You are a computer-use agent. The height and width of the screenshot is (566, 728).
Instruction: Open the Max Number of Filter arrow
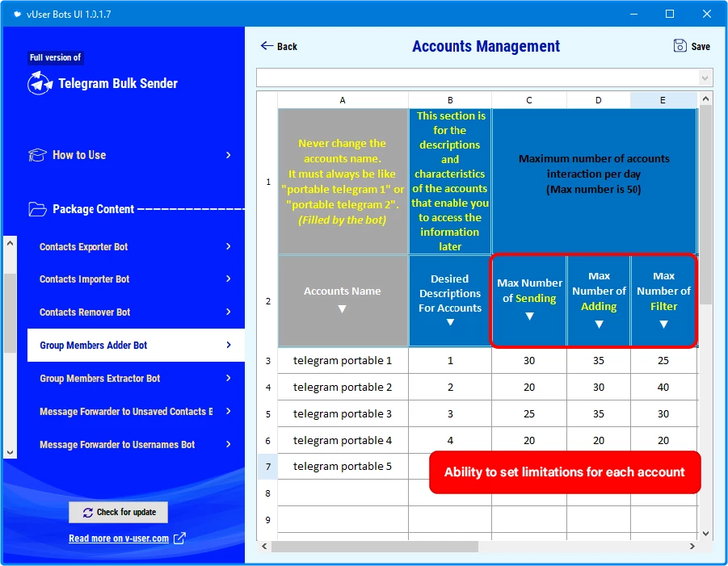click(x=663, y=325)
